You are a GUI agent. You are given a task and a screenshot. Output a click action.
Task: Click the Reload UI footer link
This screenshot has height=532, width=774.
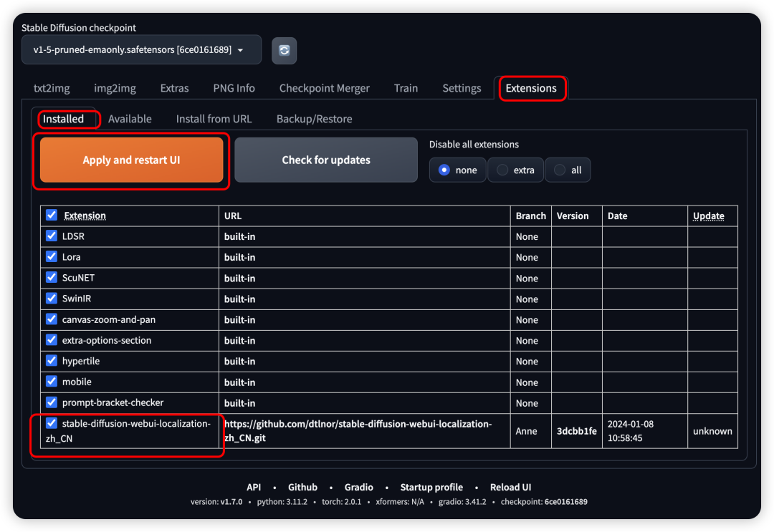tap(510, 487)
